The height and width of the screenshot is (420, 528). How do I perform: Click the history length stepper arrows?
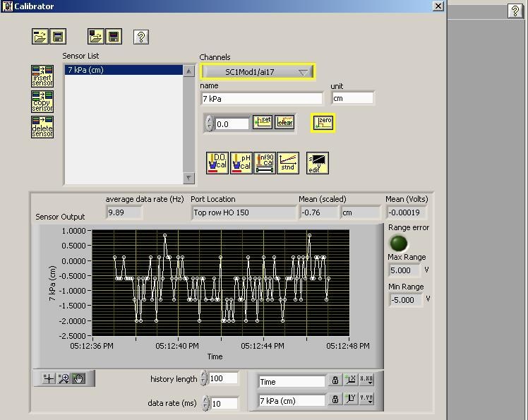click(204, 378)
